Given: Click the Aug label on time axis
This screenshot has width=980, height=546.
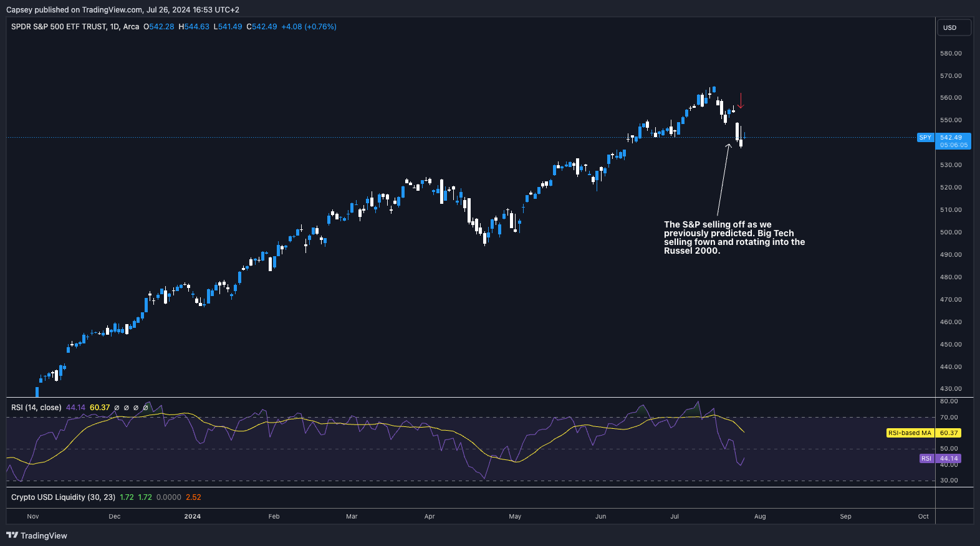Looking at the screenshot, I should [760, 516].
